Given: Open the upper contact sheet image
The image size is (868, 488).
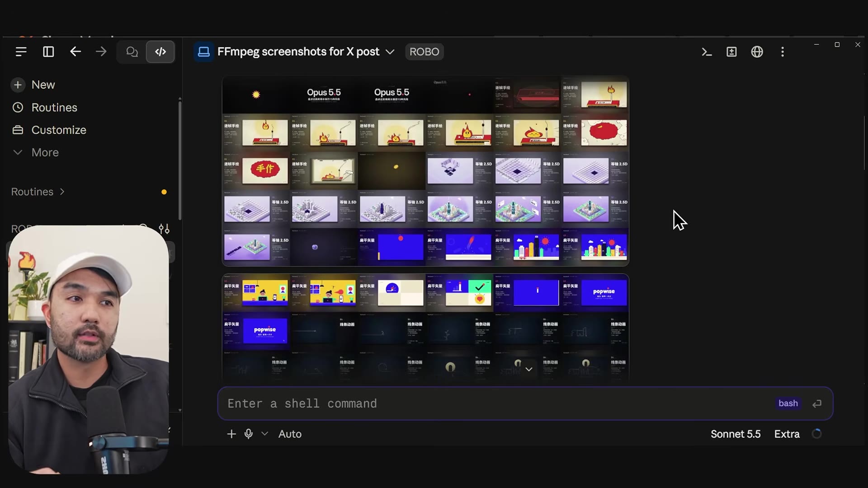Looking at the screenshot, I should click(x=425, y=171).
